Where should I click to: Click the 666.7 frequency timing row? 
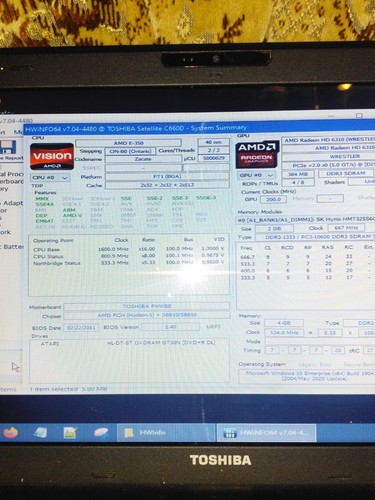click(x=306, y=257)
